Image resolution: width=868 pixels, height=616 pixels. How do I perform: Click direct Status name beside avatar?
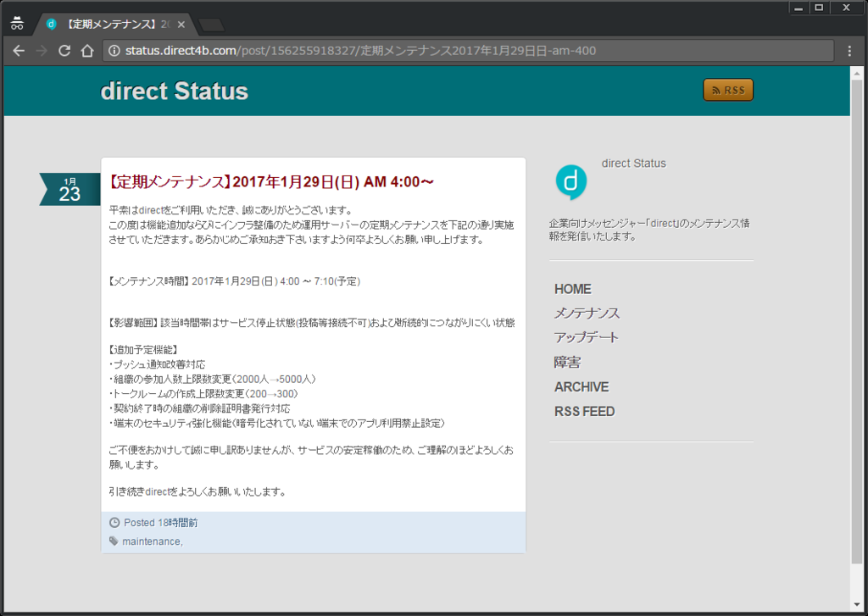coord(634,164)
